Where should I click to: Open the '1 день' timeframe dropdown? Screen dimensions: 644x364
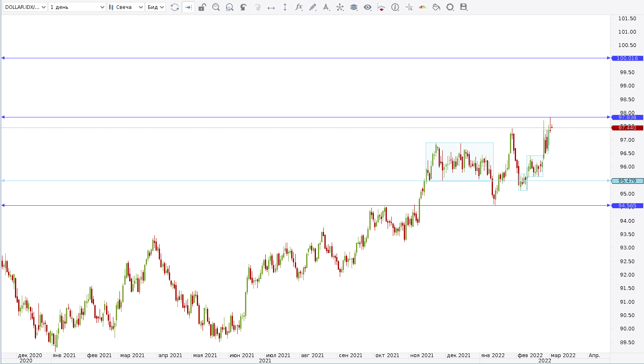tap(77, 7)
